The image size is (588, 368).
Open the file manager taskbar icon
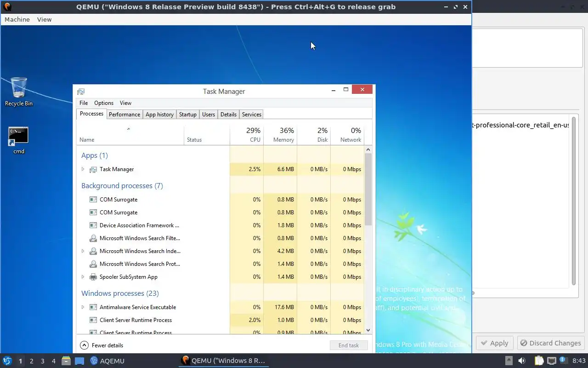coord(66,361)
